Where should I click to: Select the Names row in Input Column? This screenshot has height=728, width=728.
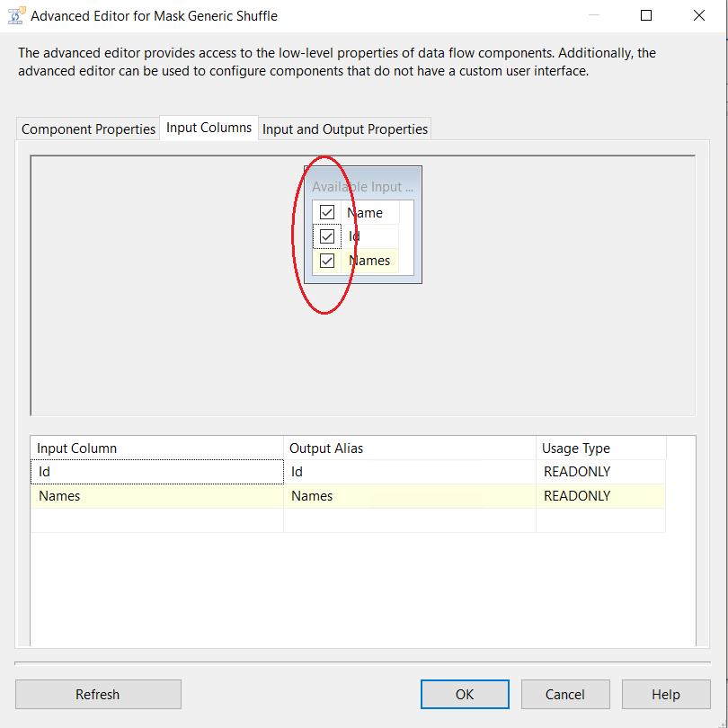tap(157, 496)
